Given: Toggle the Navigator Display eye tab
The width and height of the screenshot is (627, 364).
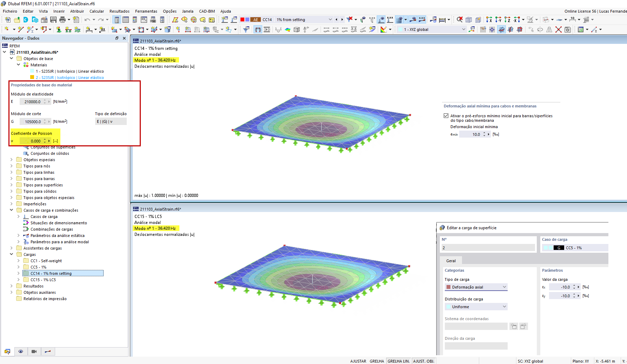Looking at the screenshot, I should pos(21,351).
